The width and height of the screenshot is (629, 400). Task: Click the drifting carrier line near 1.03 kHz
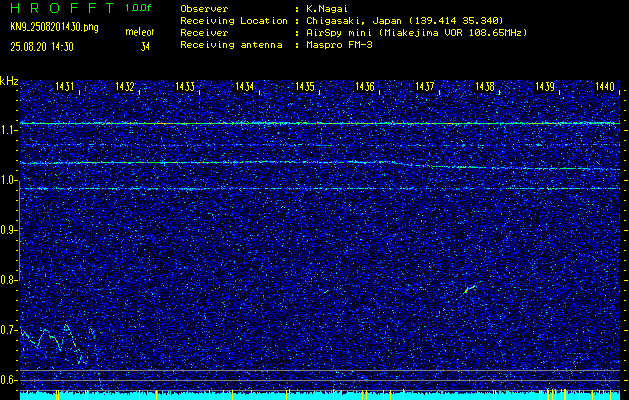coord(320,165)
